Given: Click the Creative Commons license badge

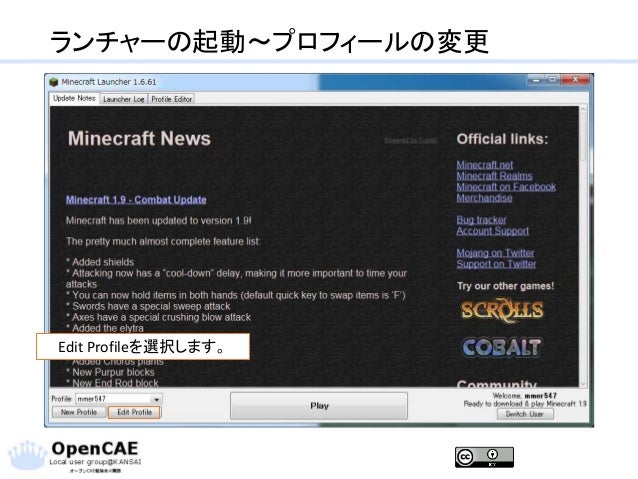Looking at the screenshot, I should (484, 457).
